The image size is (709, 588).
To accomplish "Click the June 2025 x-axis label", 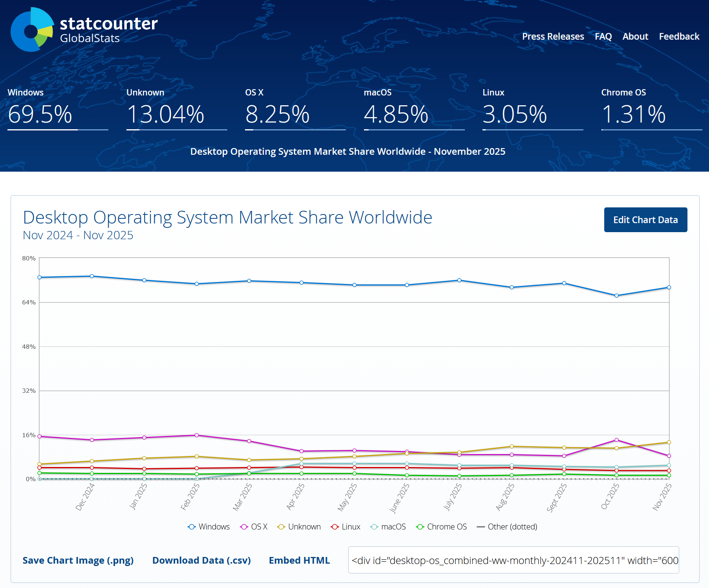I will (x=400, y=498).
